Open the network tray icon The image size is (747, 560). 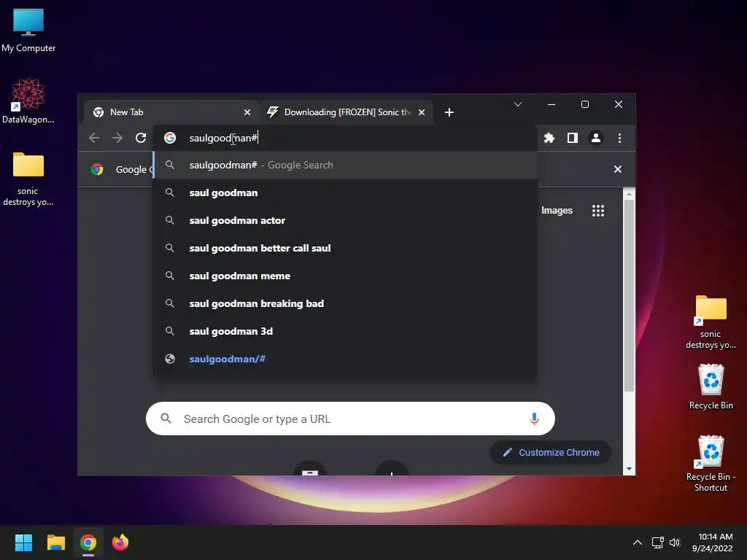(657, 542)
